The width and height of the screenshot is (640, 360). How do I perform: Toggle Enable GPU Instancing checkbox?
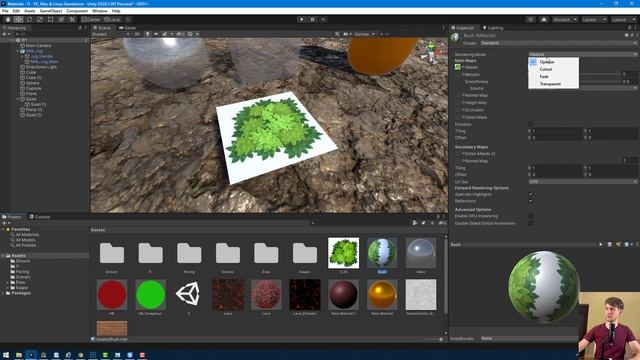click(x=530, y=216)
